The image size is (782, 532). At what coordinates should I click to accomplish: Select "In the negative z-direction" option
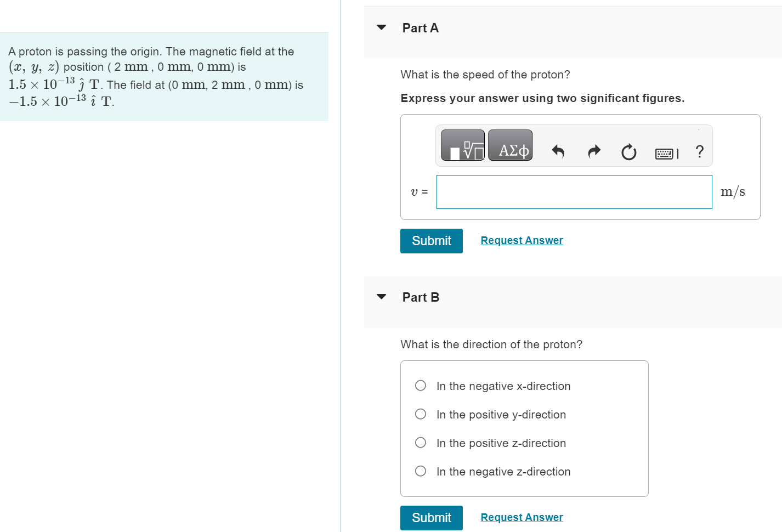(x=421, y=471)
